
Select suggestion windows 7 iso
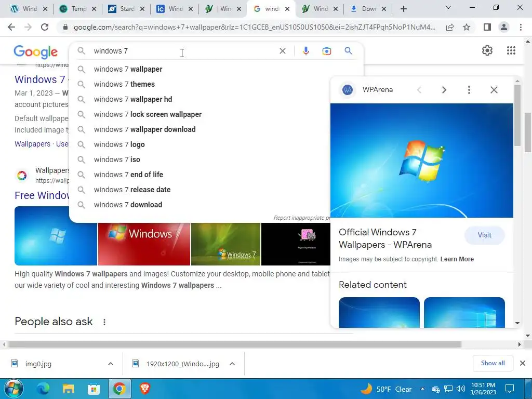point(200,159)
